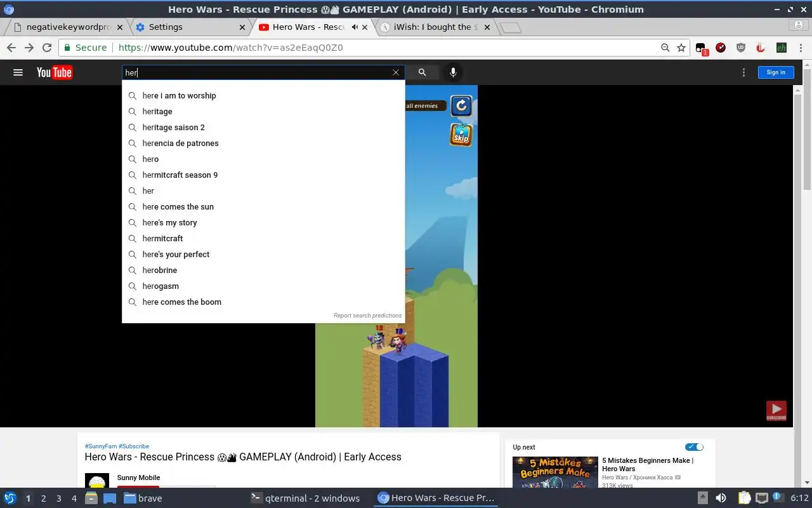The image size is (812, 508).
Task: Pick suggestion 'herogasm'
Action: pyautogui.click(x=263, y=286)
